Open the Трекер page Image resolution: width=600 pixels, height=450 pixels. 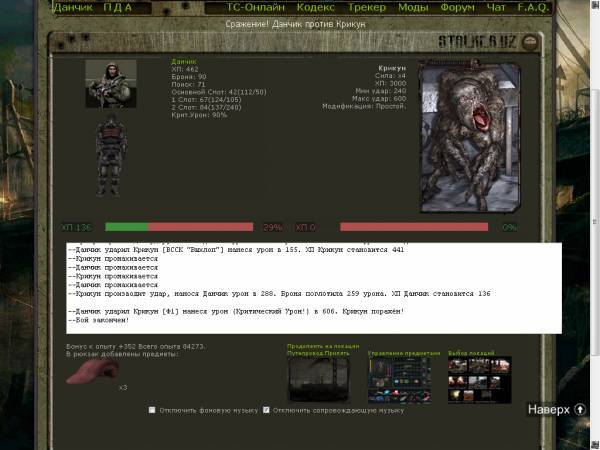(368, 7)
